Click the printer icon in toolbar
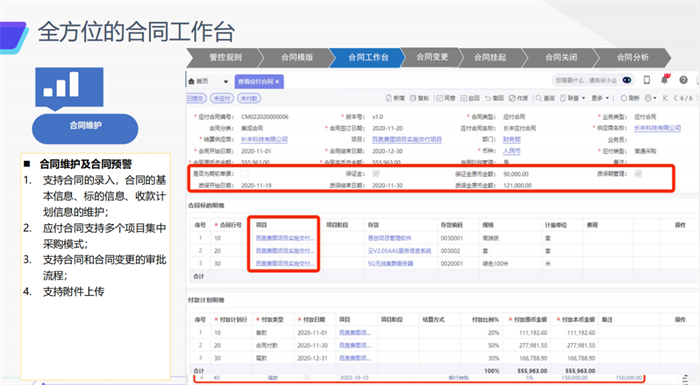Viewport: 700px width, 385px height. click(648, 98)
